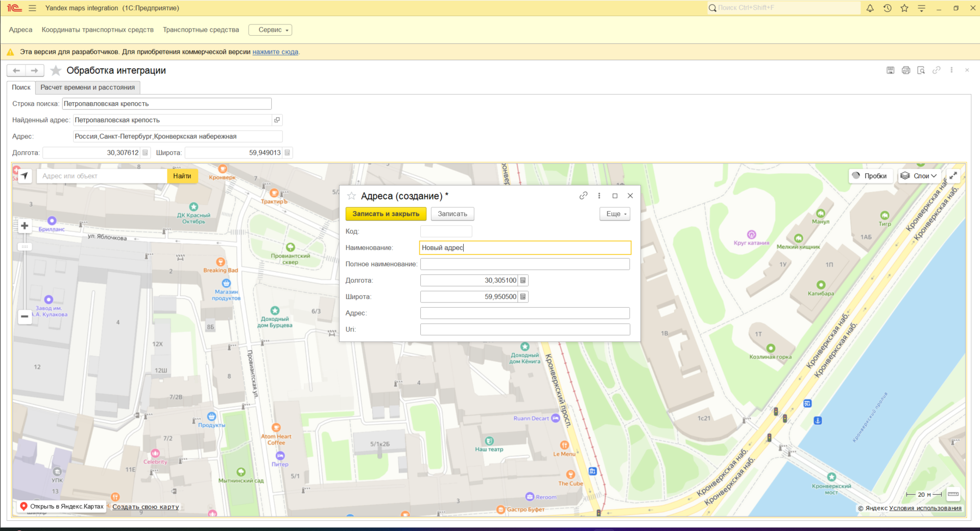Focus Полное наименование field
Image resolution: width=980 pixels, height=531 pixels.
coord(525,264)
